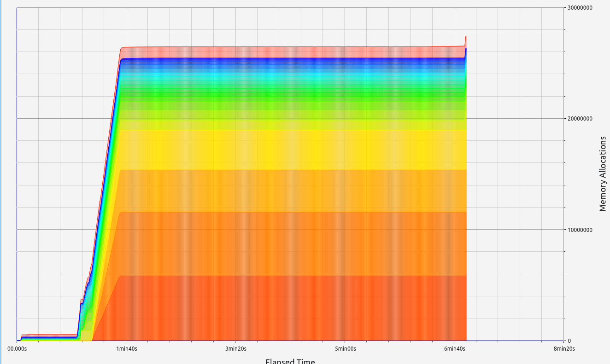The height and width of the screenshot is (364, 610).
Task: Click the bottom red-orange stacked area band
Action: pos(290,308)
